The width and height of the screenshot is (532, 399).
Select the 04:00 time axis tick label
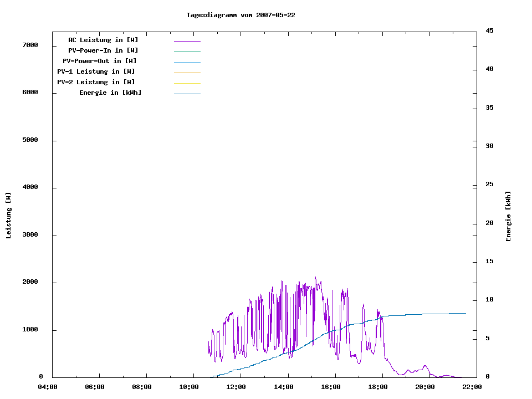pyautogui.click(x=47, y=387)
